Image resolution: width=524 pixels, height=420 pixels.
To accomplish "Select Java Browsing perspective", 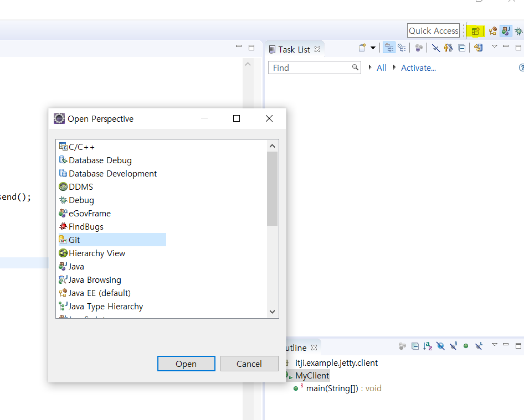I will [x=90, y=280].
